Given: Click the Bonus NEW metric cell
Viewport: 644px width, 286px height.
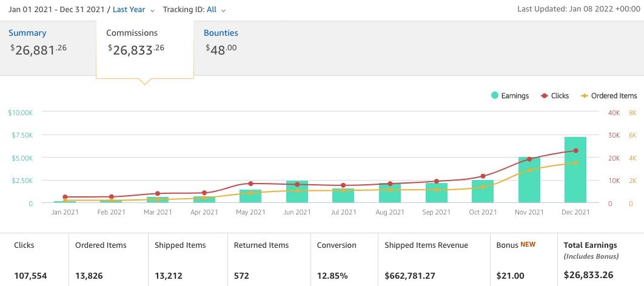Looking at the screenshot, I should click(x=516, y=260).
